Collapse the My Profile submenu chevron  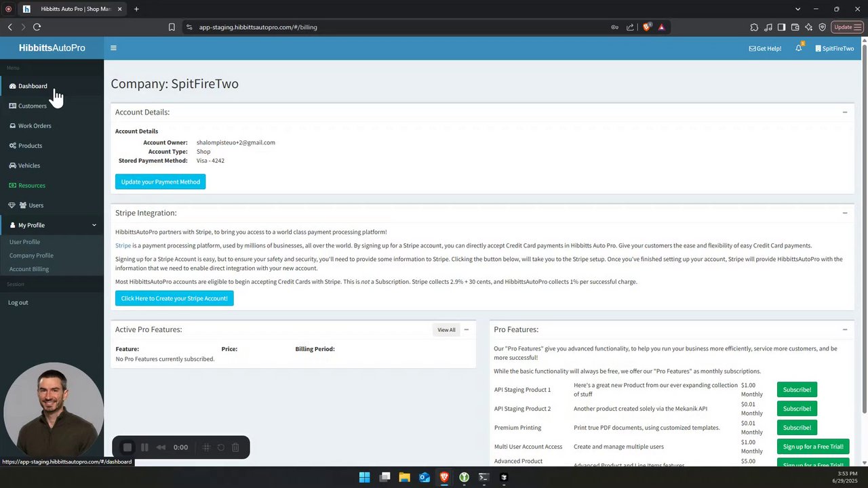tap(94, 225)
